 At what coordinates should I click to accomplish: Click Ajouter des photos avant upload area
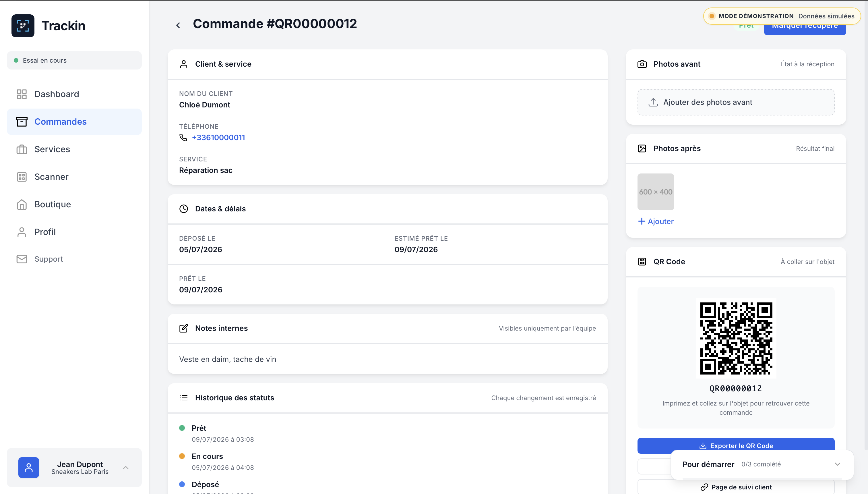(x=736, y=102)
